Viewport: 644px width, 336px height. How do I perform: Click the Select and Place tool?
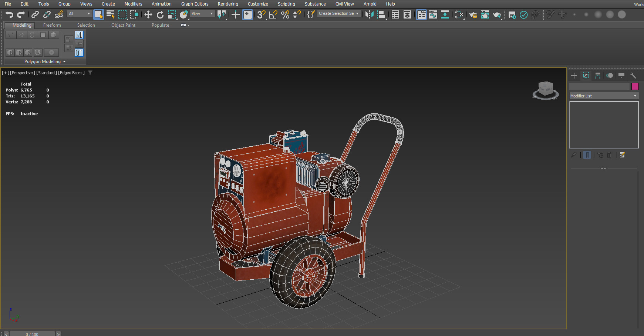pyautogui.click(x=183, y=14)
